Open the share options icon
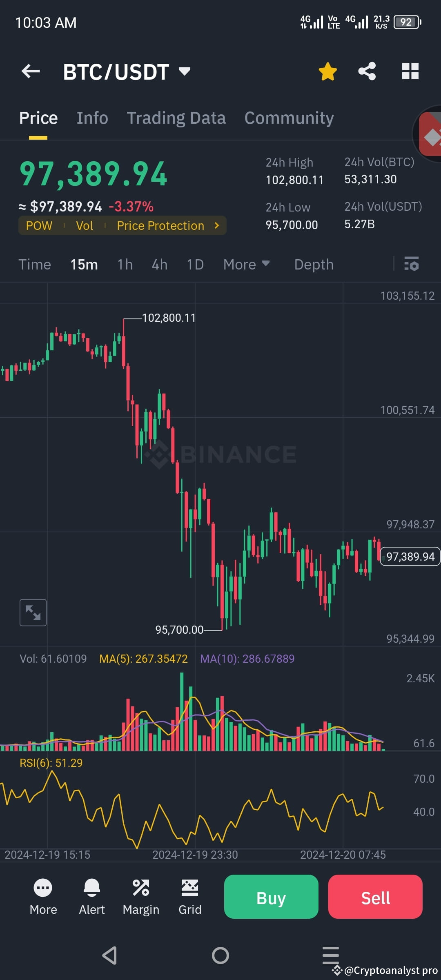441x980 pixels. [367, 71]
